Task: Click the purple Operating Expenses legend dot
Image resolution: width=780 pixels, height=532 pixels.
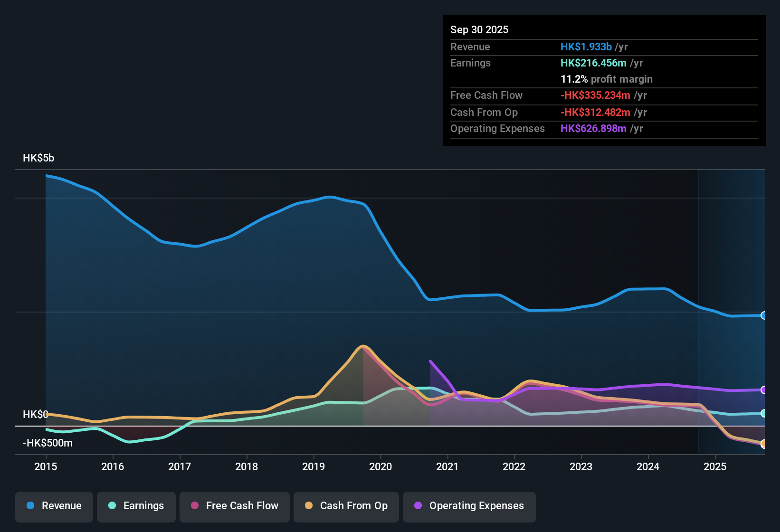Action: (x=418, y=506)
